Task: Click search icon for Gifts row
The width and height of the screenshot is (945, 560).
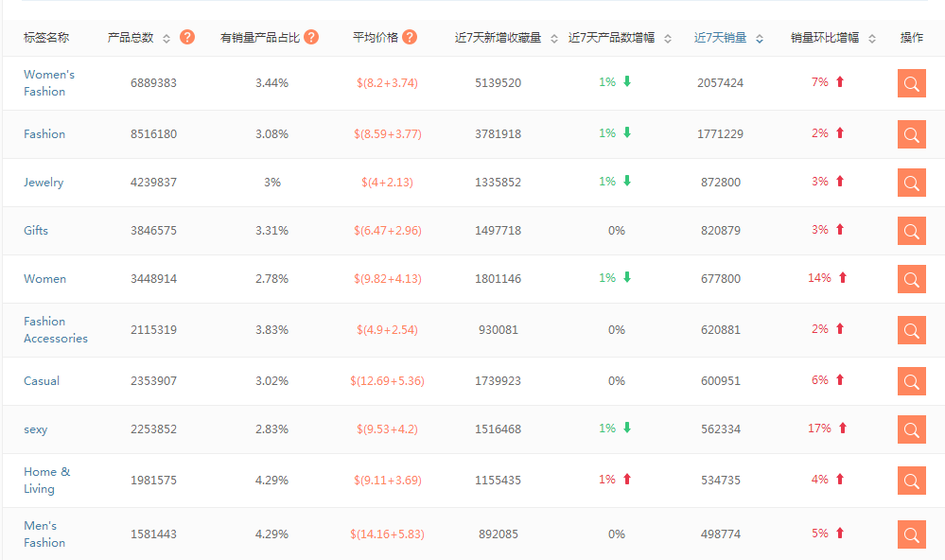Action: coord(911,231)
